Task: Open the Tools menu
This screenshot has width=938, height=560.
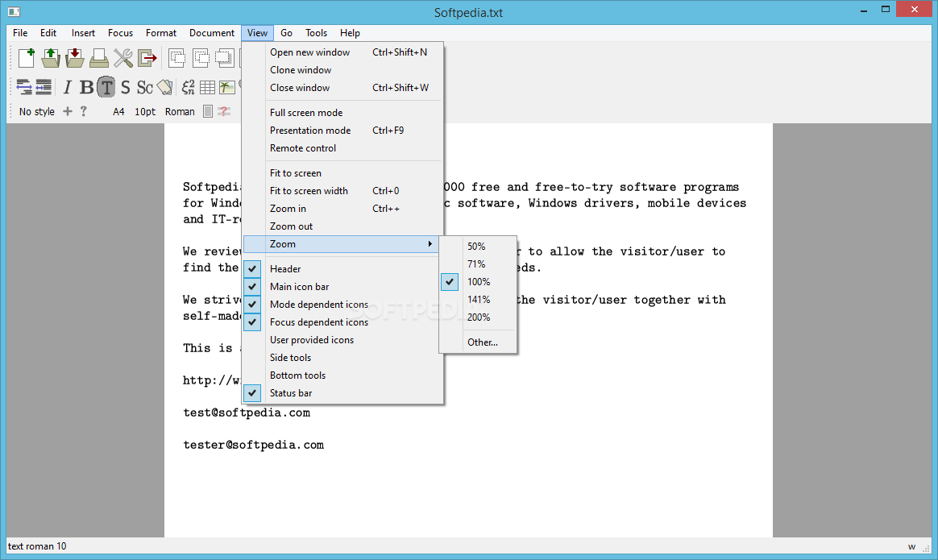Action: point(317,33)
